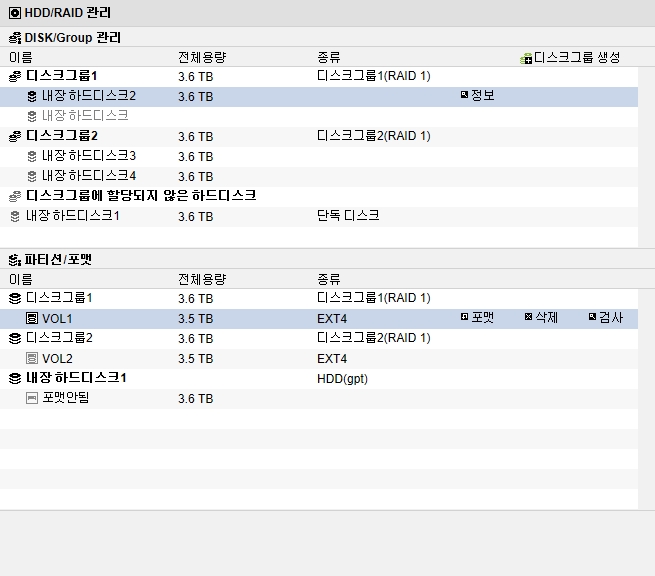This screenshot has width=655, height=576.
Task: Run 검사 check on VOL1
Action: click(606, 318)
